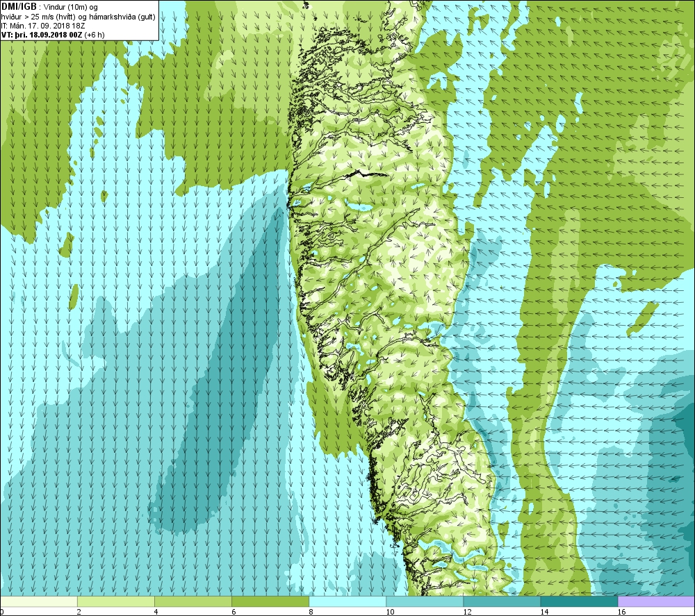Click the dark teal 14–16 legend swatch
The image size is (695, 616).
pos(578,601)
